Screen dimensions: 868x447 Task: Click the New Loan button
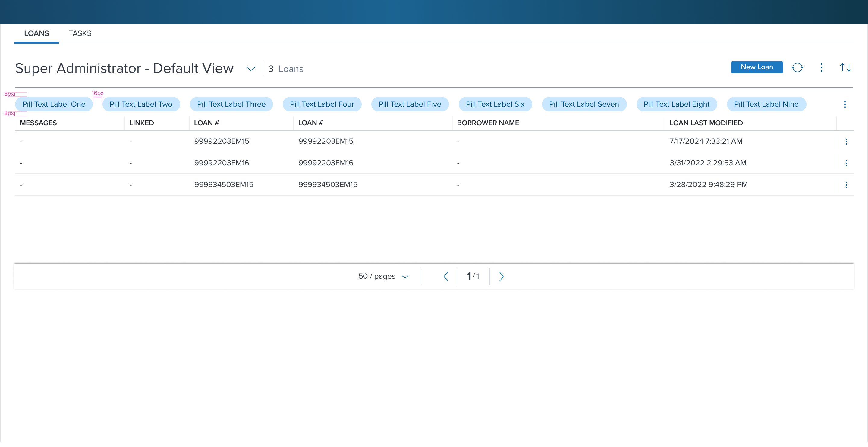[756, 67]
